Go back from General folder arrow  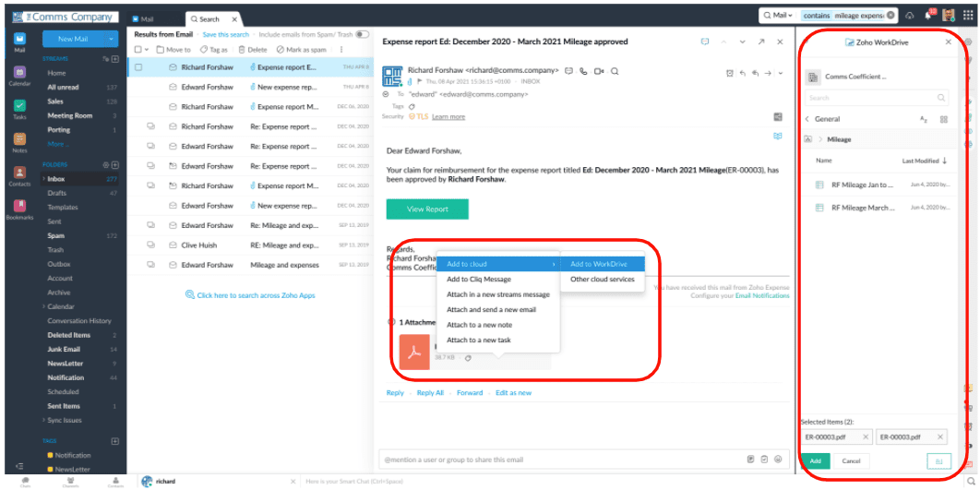coord(807,119)
